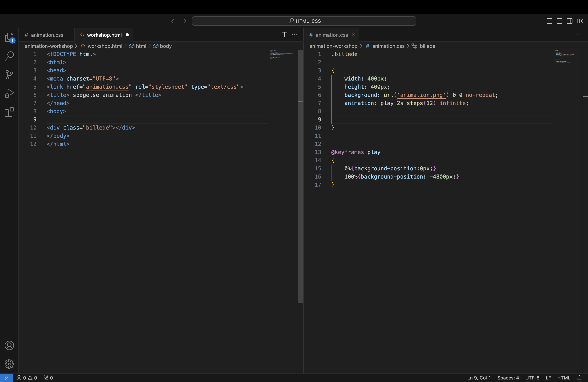Open errors and warnings status item

[27, 378]
